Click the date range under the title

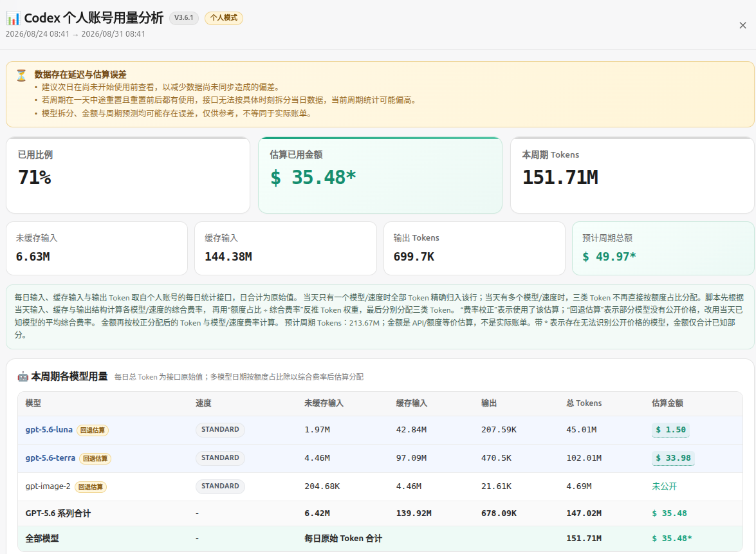coord(75,34)
